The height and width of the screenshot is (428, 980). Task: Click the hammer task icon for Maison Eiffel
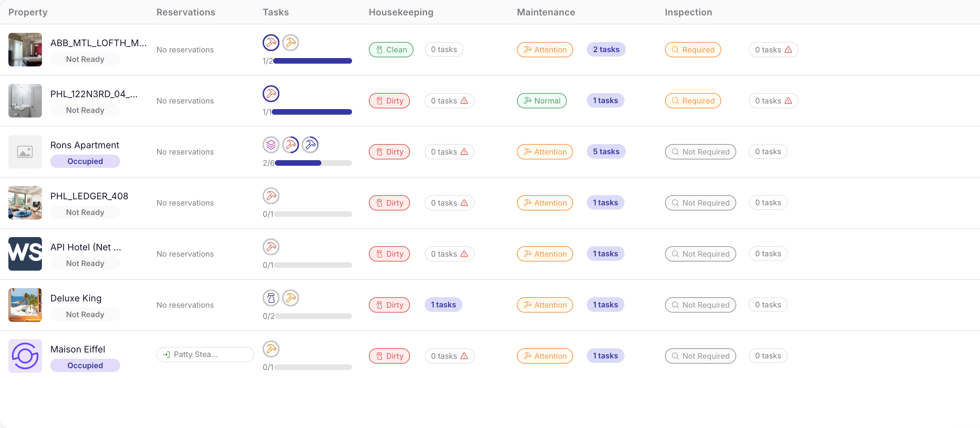271,349
